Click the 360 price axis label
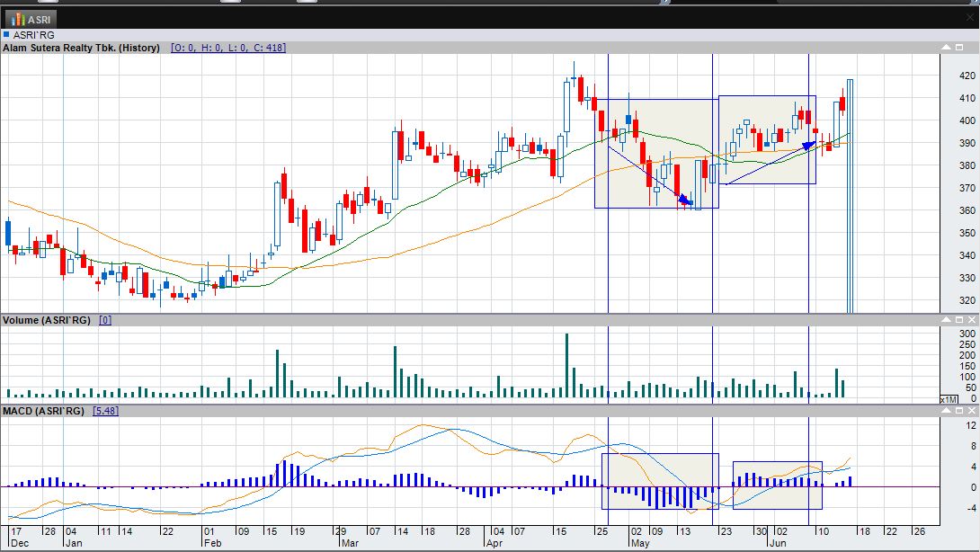The height and width of the screenshot is (552, 980). [967, 210]
